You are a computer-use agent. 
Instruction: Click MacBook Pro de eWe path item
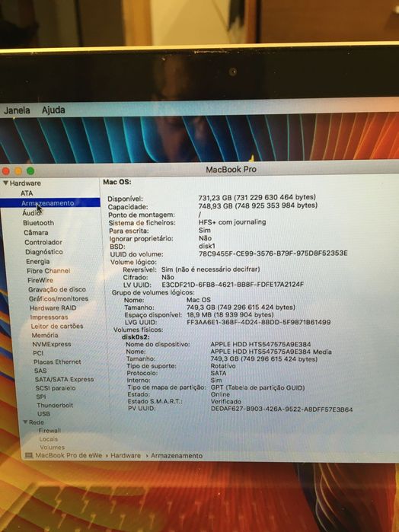(x=69, y=455)
